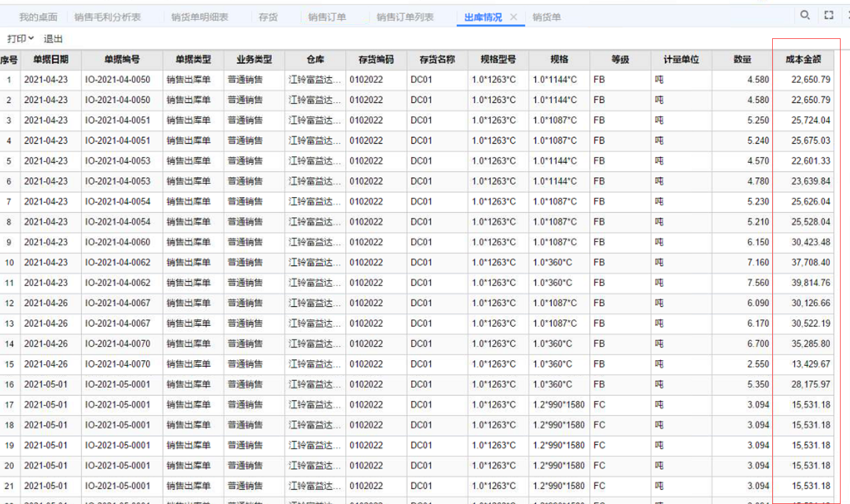The image size is (850, 504).
Task: Select the 出库情况 tab
Action: coord(483,18)
